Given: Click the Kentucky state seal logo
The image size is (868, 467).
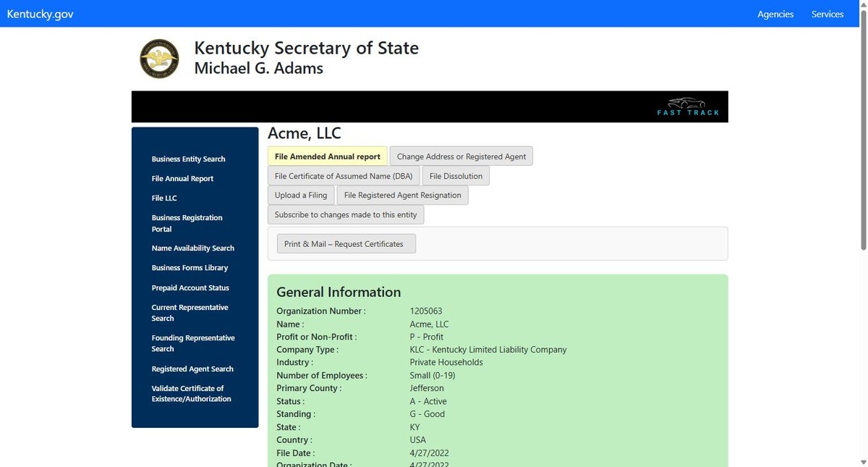Looking at the screenshot, I should coord(159,59).
